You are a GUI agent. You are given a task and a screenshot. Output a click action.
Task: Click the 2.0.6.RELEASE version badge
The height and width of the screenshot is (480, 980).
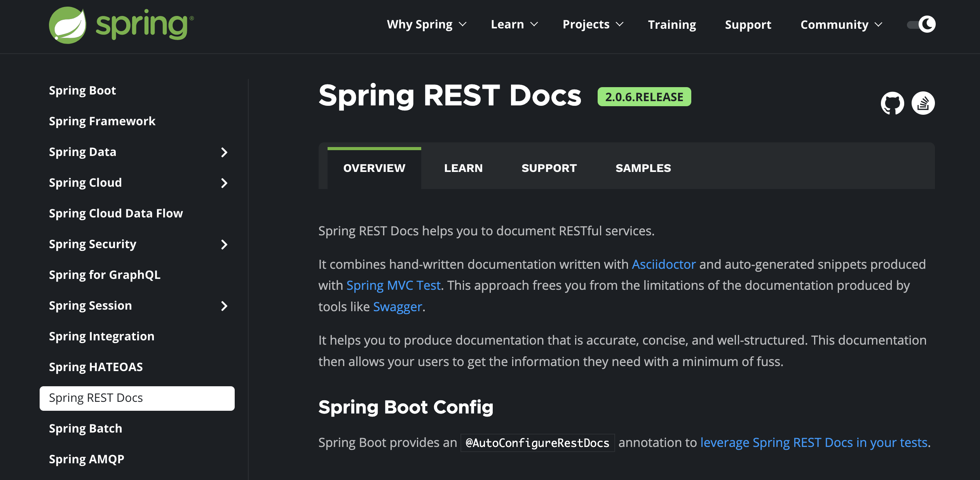click(644, 97)
